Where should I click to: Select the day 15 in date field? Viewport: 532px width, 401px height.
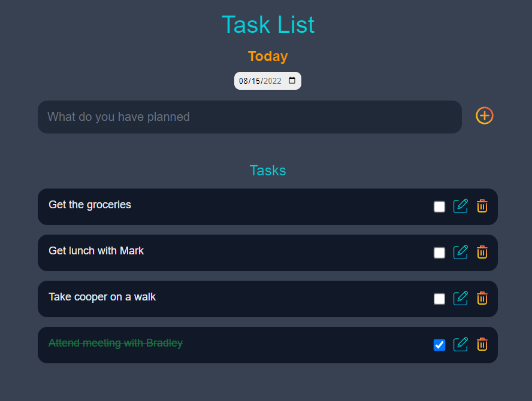(256, 81)
